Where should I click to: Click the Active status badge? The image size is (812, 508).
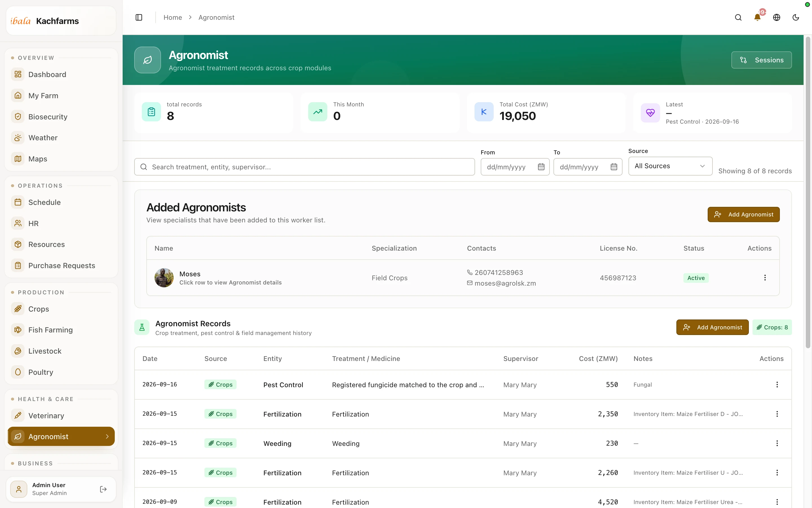coord(696,278)
